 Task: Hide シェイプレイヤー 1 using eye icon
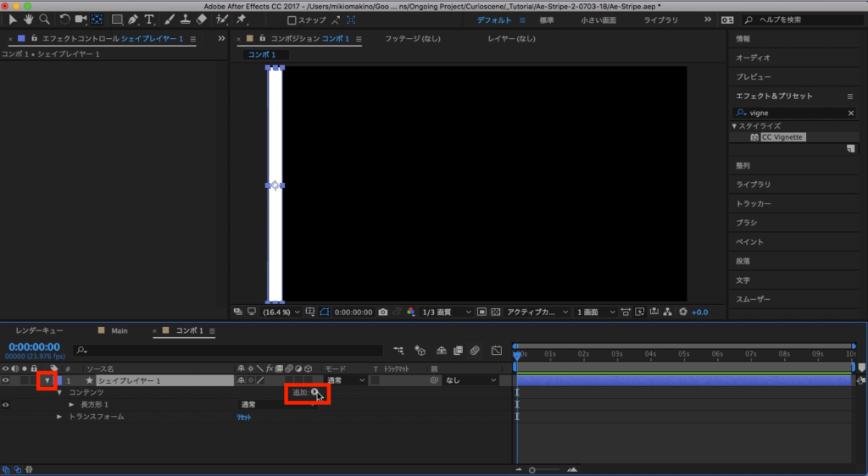click(6, 381)
